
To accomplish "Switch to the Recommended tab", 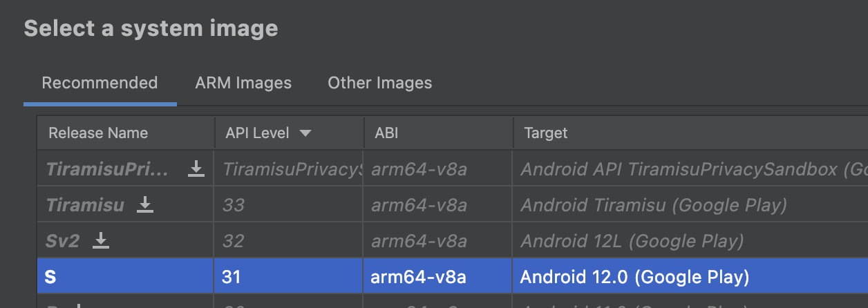I will [100, 83].
